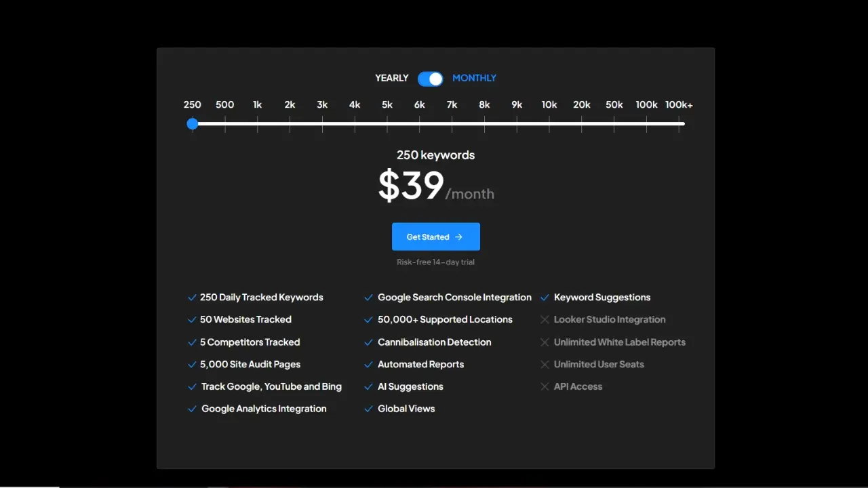
Task: Select the MONTHLY billing option
Action: click(474, 78)
